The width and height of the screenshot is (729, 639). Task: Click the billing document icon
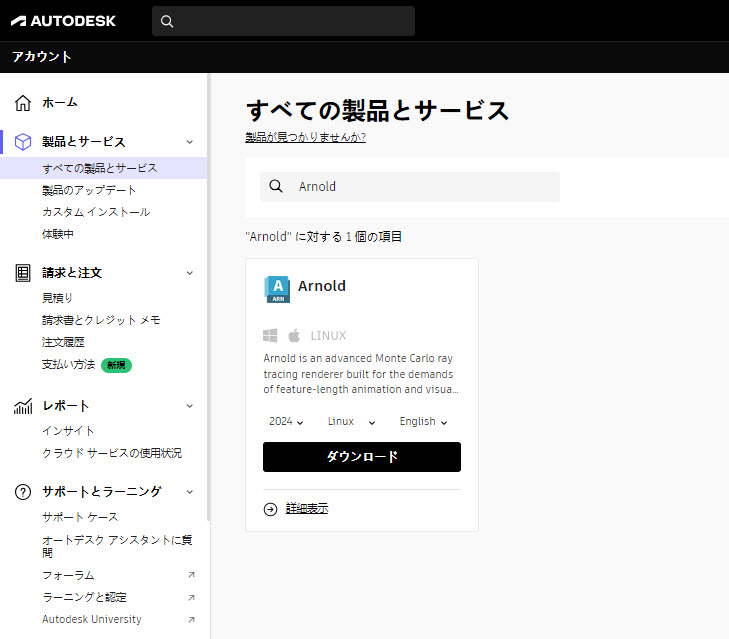tap(23, 273)
